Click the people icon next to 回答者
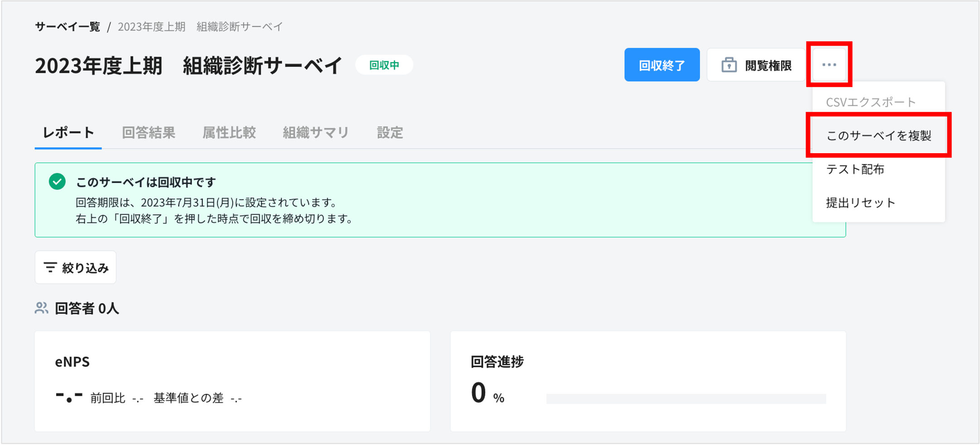The image size is (980, 446). click(41, 308)
